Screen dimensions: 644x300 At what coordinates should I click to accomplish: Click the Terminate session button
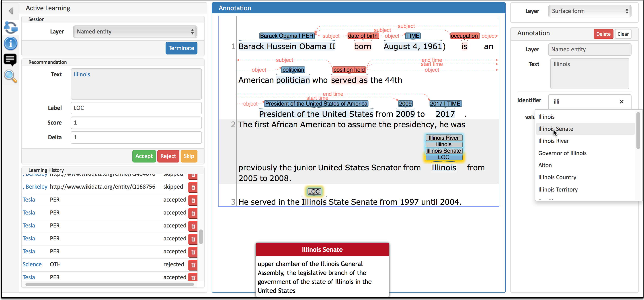pyautogui.click(x=181, y=48)
